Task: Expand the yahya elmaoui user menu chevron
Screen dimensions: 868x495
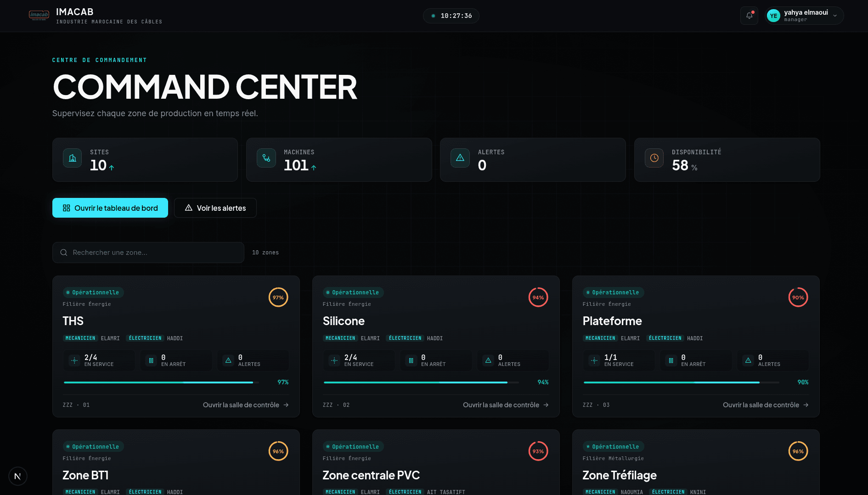Action: (x=835, y=16)
